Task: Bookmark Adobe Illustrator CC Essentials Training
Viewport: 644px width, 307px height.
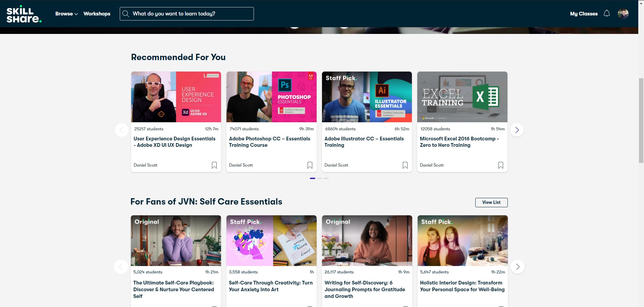Action: 405,165
